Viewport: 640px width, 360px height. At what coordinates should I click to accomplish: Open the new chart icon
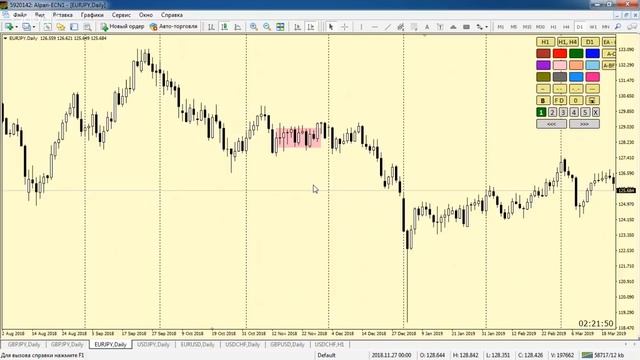click(9, 27)
